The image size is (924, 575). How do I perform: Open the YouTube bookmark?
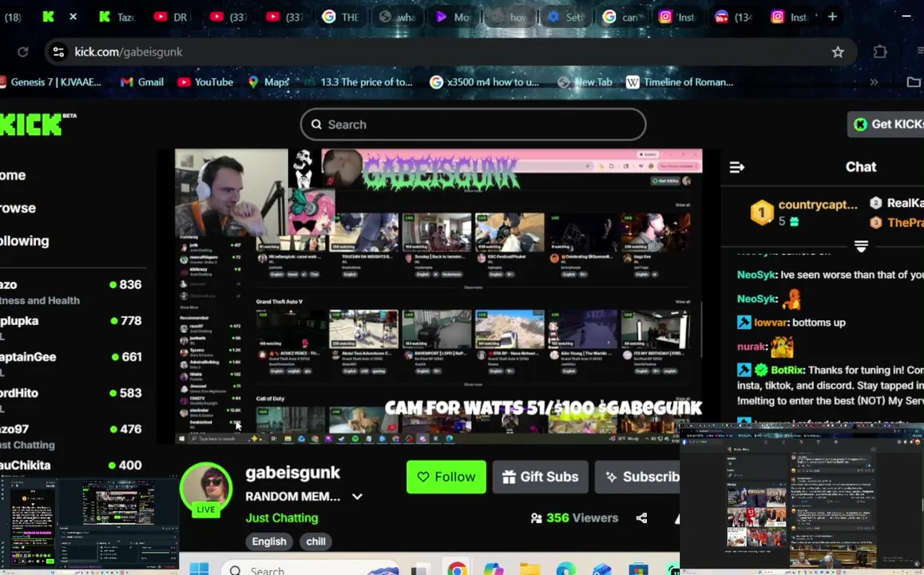[206, 82]
